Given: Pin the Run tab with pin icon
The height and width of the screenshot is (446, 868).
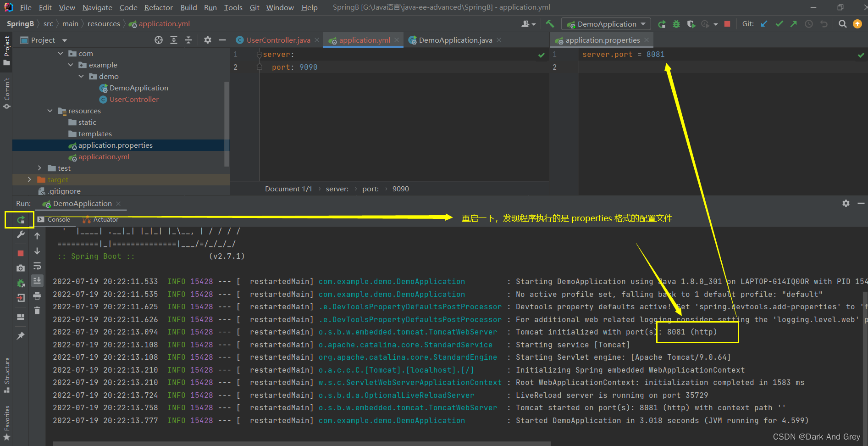Looking at the screenshot, I should tap(21, 336).
